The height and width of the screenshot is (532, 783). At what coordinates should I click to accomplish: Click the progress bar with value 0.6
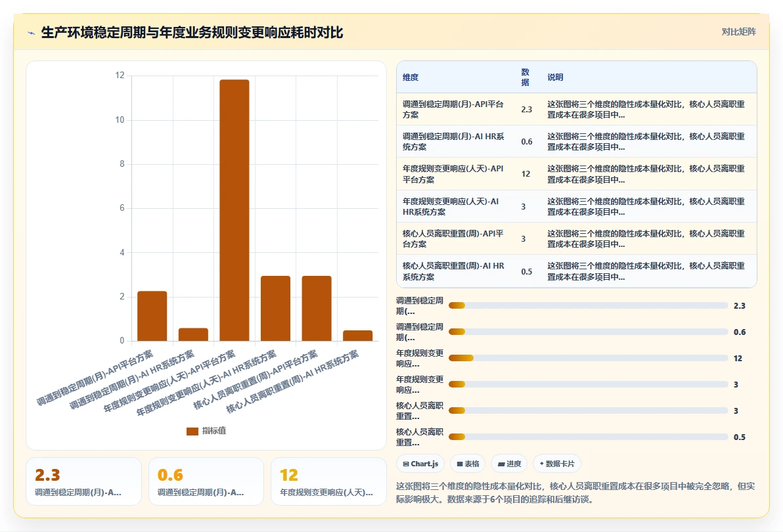589,332
